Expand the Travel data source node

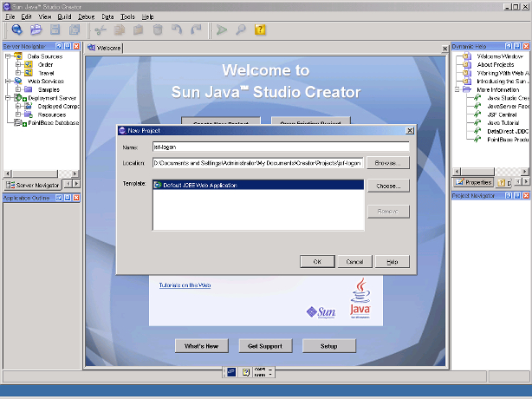tap(18, 73)
